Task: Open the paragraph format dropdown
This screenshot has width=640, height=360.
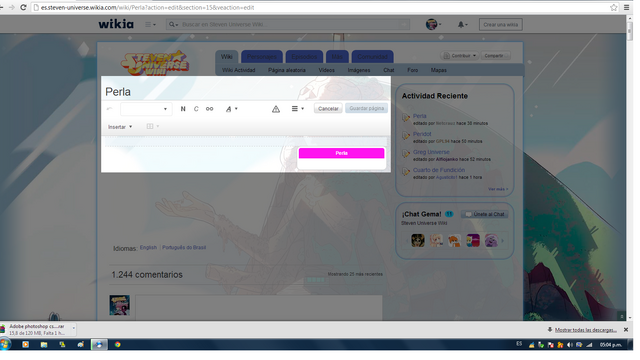Action: (x=146, y=109)
